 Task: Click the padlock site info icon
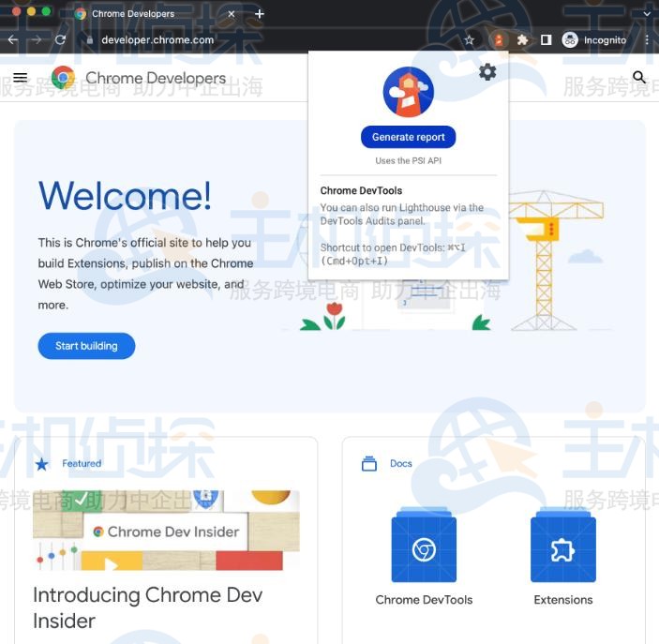pyautogui.click(x=89, y=40)
